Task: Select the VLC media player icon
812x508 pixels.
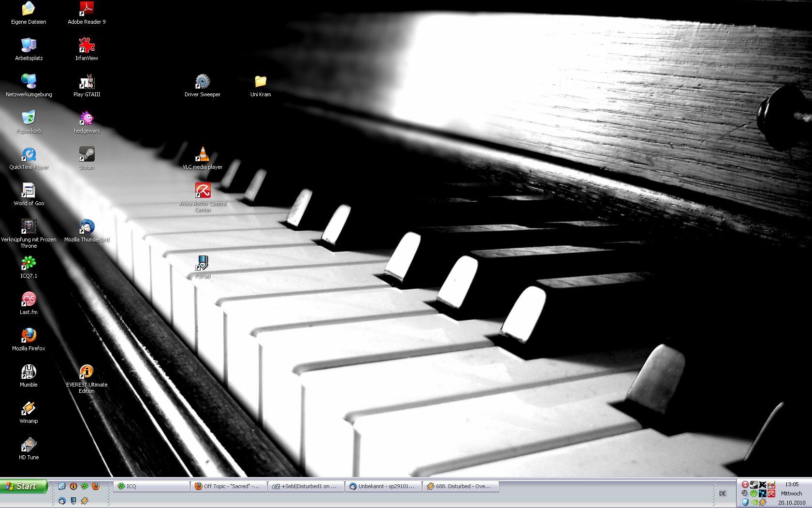Action: (203, 154)
